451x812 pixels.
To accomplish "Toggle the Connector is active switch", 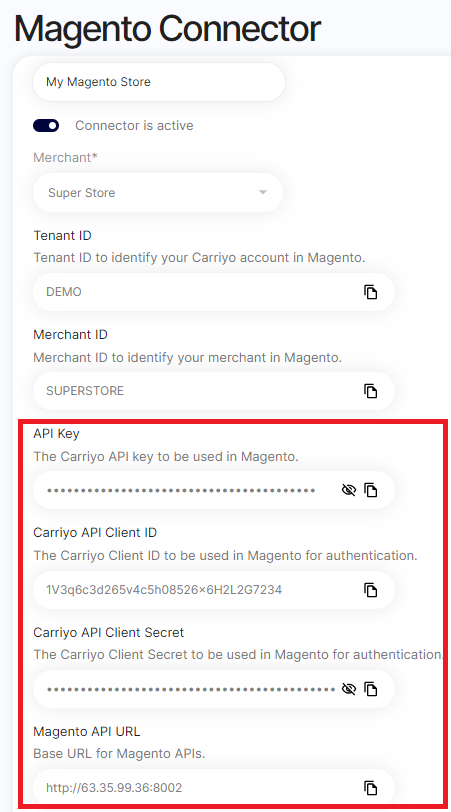I will [x=46, y=125].
